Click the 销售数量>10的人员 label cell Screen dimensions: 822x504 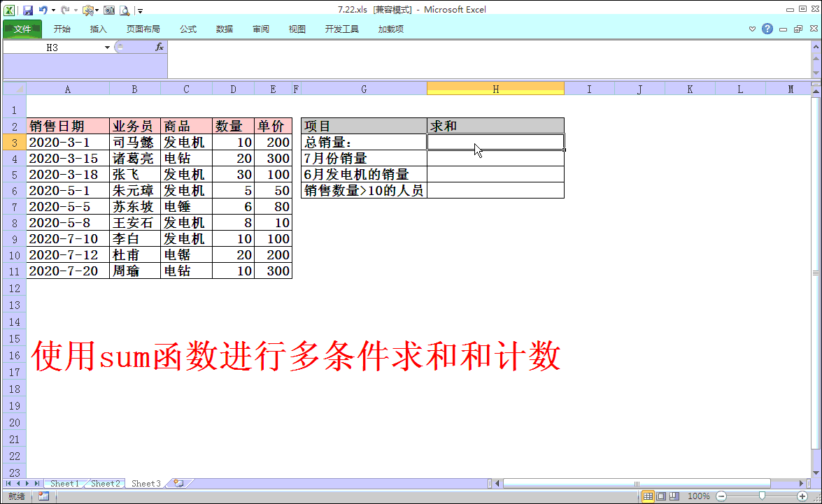pos(364,190)
